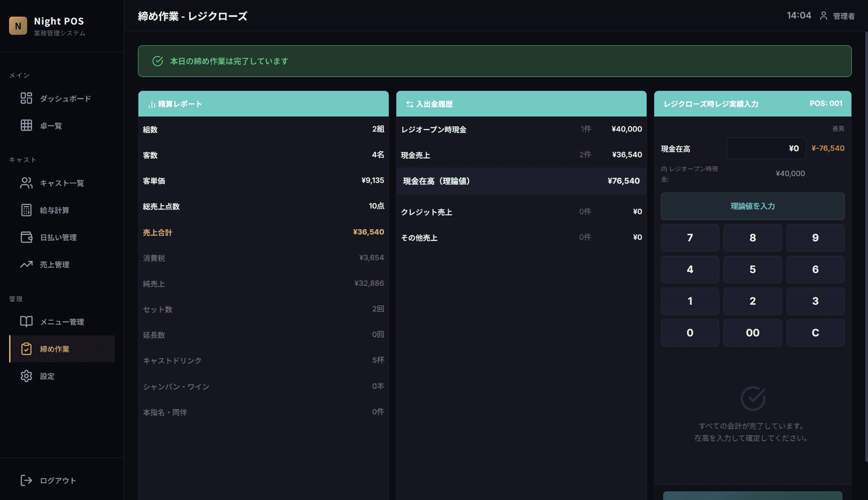Screen dimensions: 868x500
Task: Click the green check icon in completion banner
Action: [157, 61]
